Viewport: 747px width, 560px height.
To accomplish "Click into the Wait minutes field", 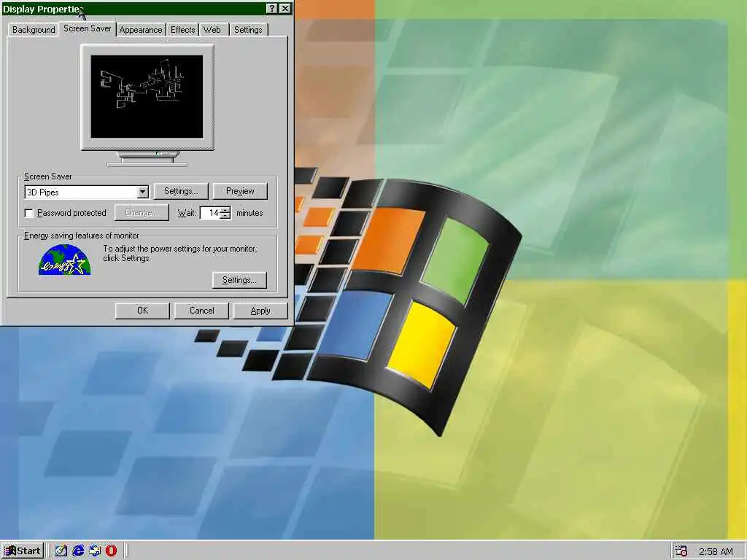I will click(x=210, y=213).
